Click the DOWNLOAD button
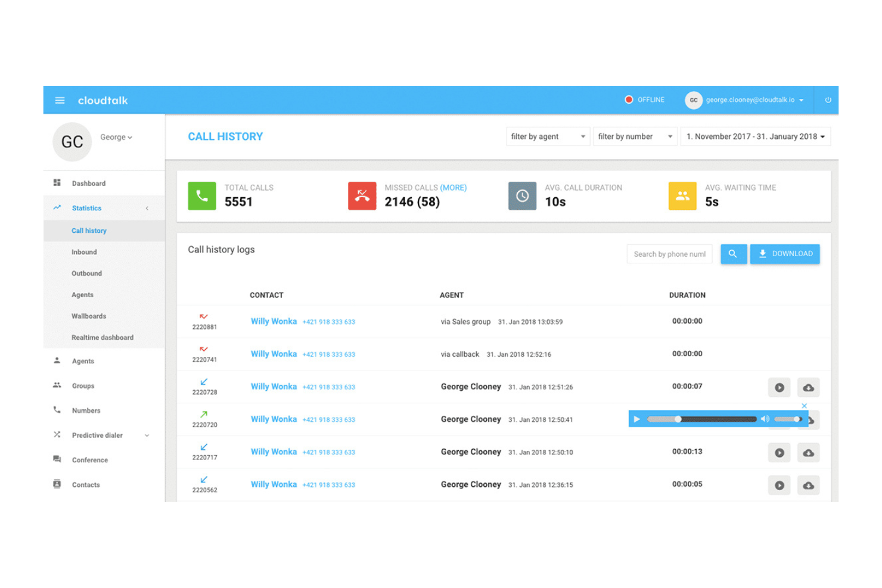This screenshot has width=882, height=588. click(x=785, y=254)
